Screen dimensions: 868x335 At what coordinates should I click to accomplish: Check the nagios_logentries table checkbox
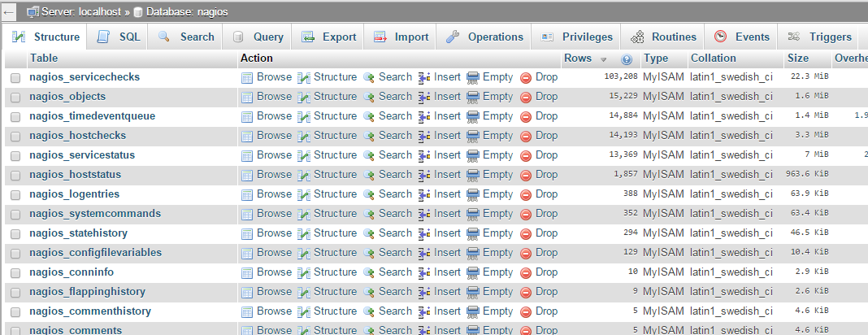pos(15,194)
